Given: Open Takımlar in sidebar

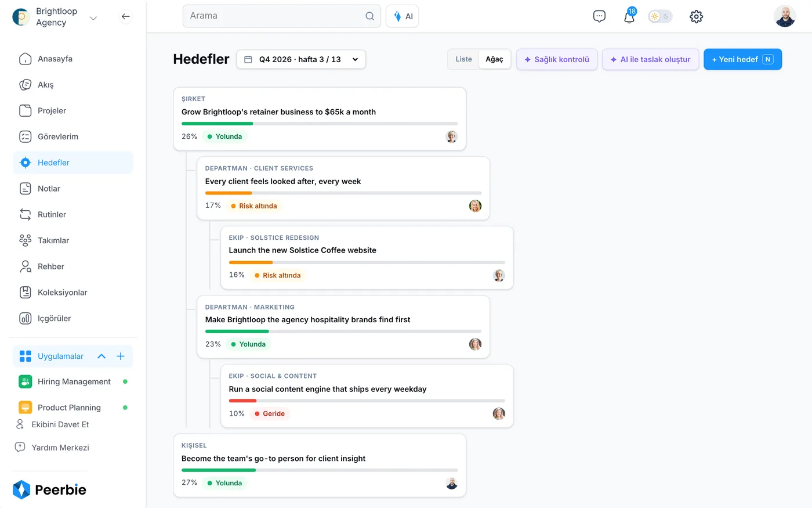Looking at the screenshot, I should tap(73, 240).
